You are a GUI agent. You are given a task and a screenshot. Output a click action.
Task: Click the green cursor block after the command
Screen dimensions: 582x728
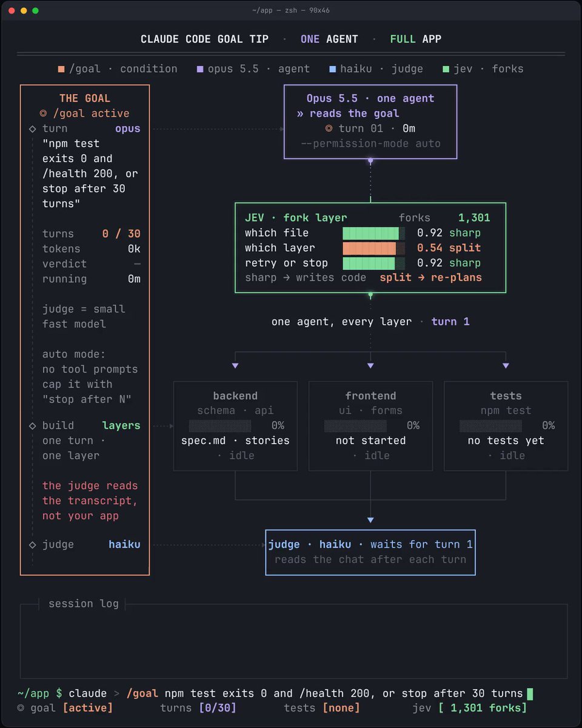coord(530,693)
